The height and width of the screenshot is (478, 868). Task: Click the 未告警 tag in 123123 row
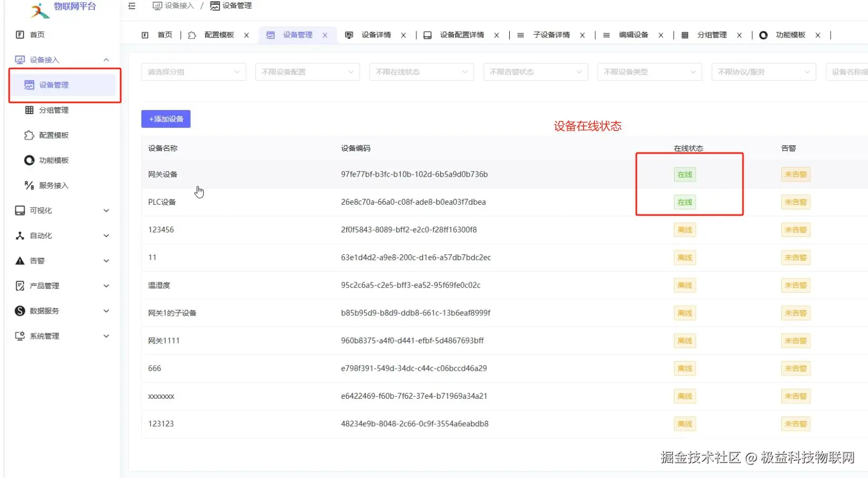point(796,424)
